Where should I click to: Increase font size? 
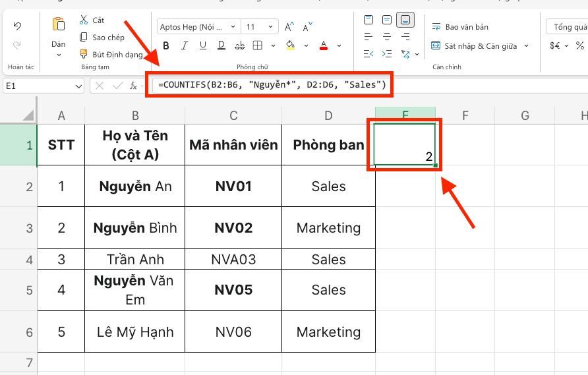point(289,26)
